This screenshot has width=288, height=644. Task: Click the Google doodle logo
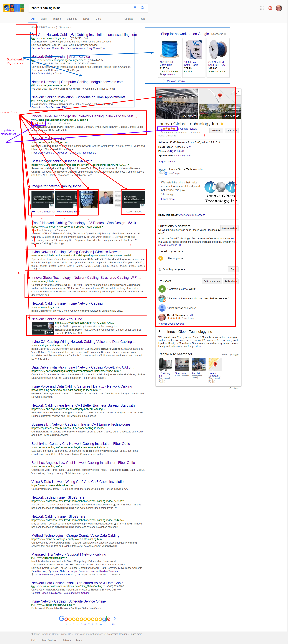(x=14, y=8)
